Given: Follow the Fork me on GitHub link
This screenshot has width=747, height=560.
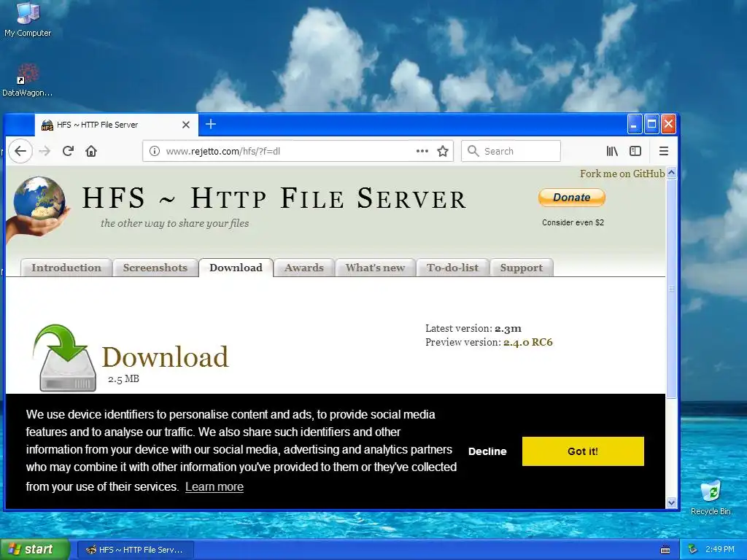Looking at the screenshot, I should [x=622, y=174].
